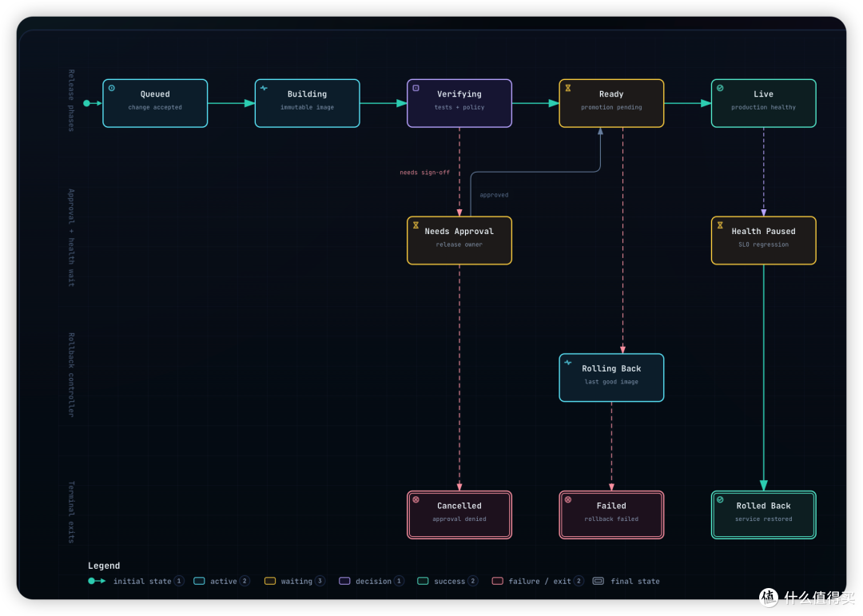This screenshot has width=863, height=616.
Task: Select the "Failed" node title
Action: coord(611,506)
